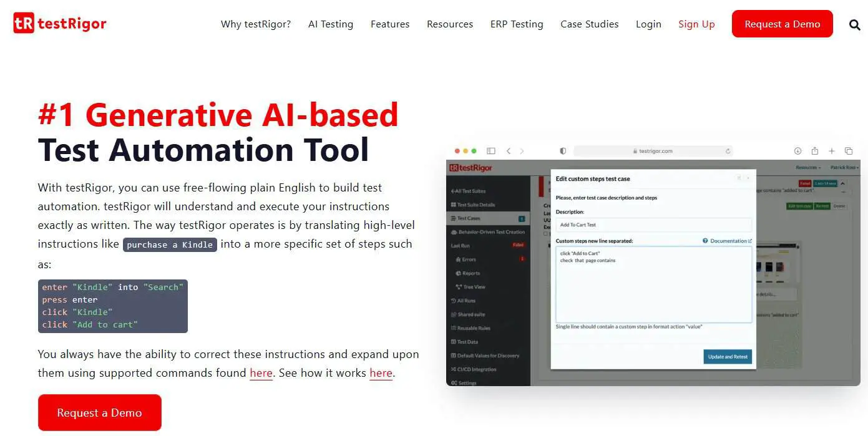The height and width of the screenshot is (436, 868).
Task: Click the Description field 'Add To Cart Test'
Action: pos(654,225)
